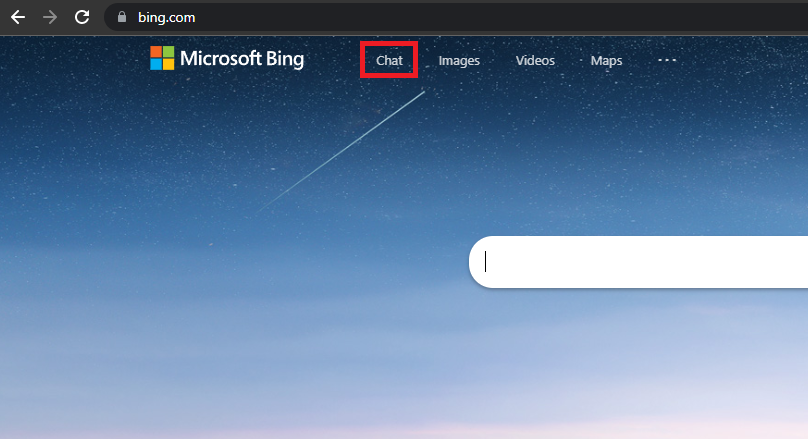
Task: Open the Chat tab highlighted in red
Action: (x=389, y=60)
